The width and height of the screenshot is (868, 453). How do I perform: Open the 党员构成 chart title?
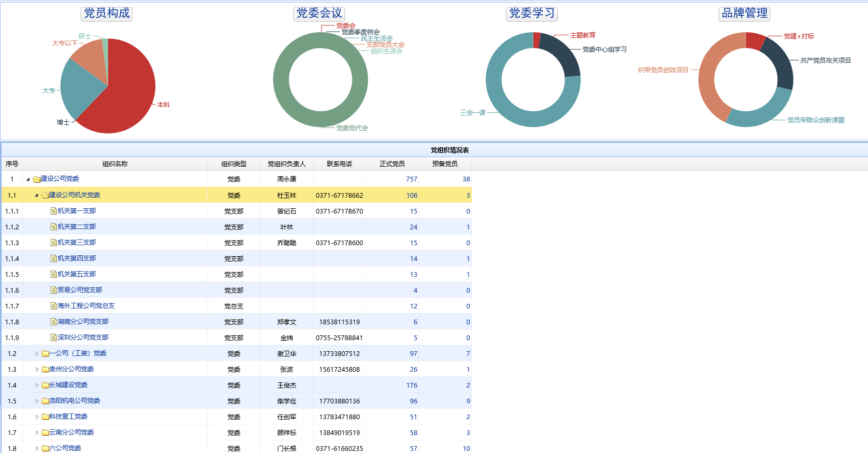tap(107, 13)
